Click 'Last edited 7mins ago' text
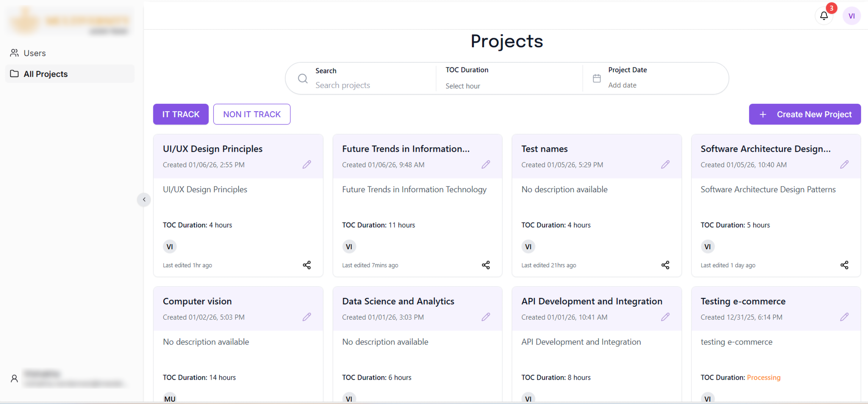 (x=370, y=265)
